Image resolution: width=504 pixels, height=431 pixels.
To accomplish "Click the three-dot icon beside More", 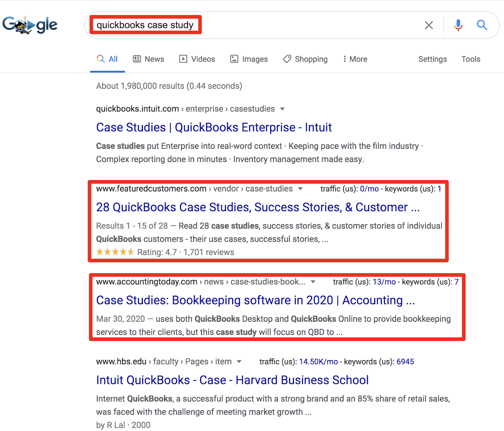I will (x=345, y=59).
